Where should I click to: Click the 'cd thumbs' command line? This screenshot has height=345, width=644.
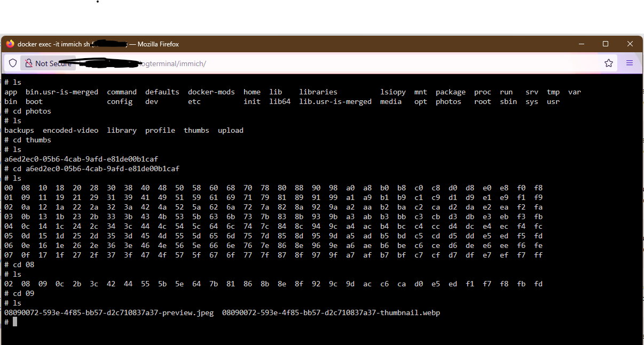28,140
